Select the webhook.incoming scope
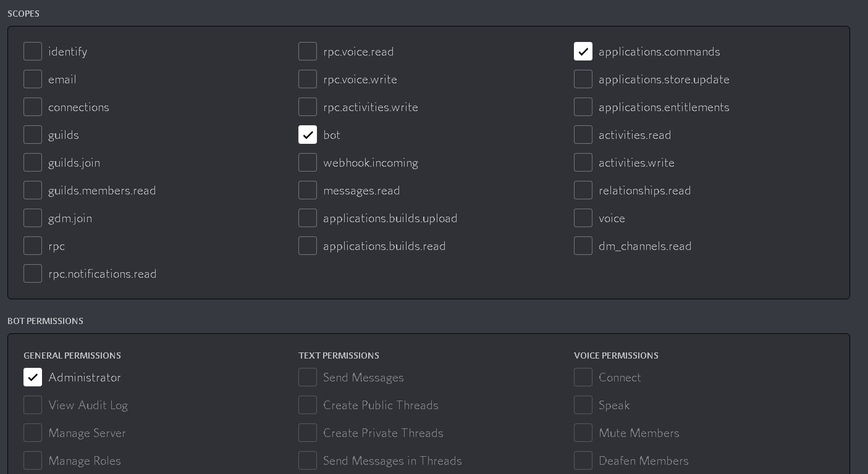Viewport: 868px width, 474px height. coord(308,162)
